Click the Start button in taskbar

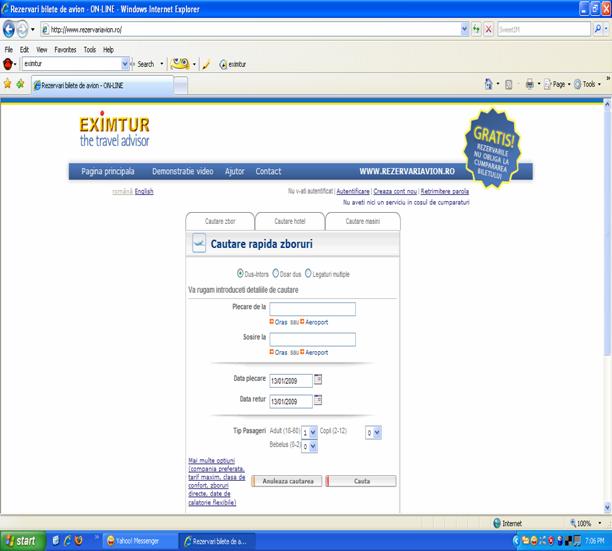[20, 541]
